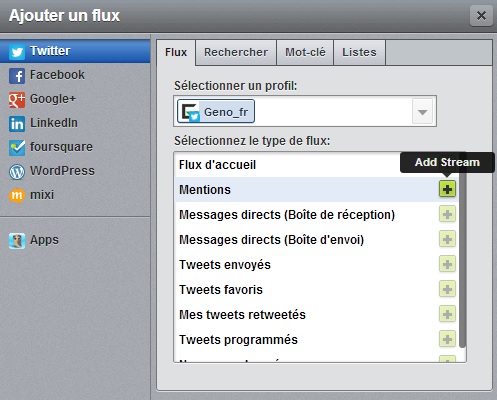Image resolution: width=497 pixels, height=400 pixels.
Task: Add Tweets envoyés stream plus button
Action: [447, 264]
